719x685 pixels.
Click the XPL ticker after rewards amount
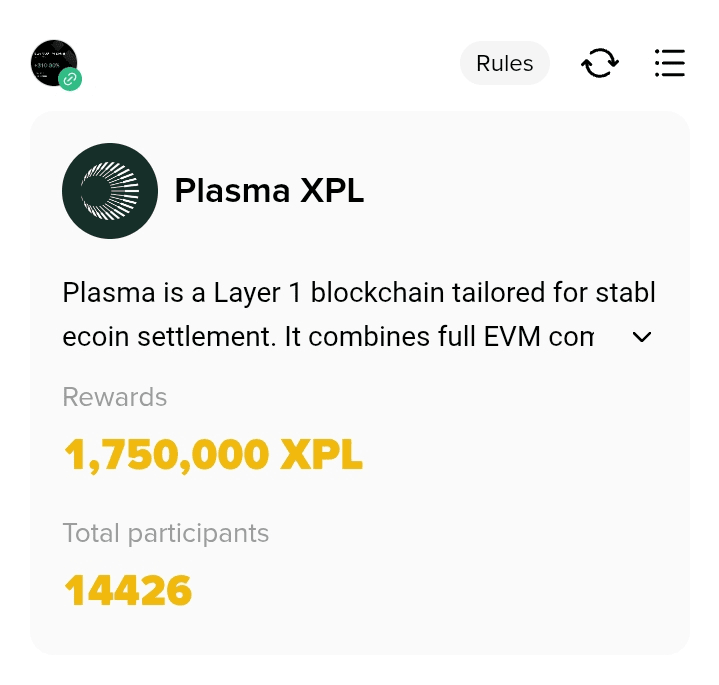321,455
